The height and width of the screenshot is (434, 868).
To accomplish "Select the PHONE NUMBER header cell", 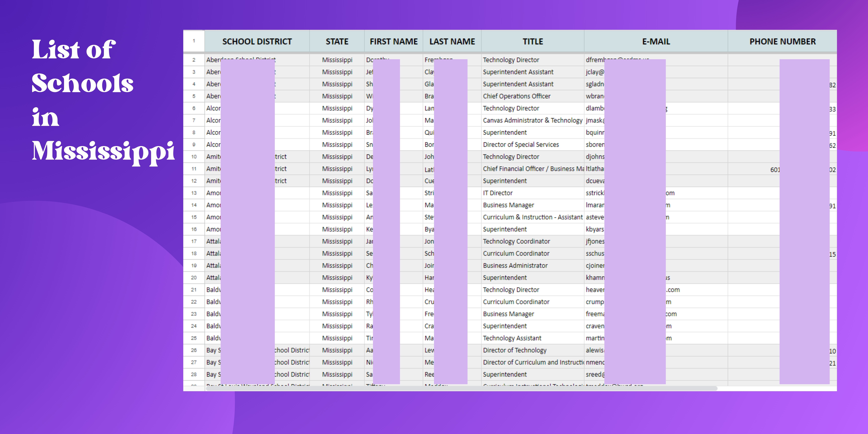I will pos(782,41).
